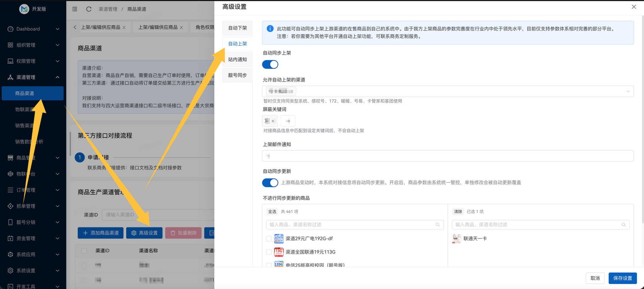Check the 渠道29元广电192G-df product checkbox

269,239
